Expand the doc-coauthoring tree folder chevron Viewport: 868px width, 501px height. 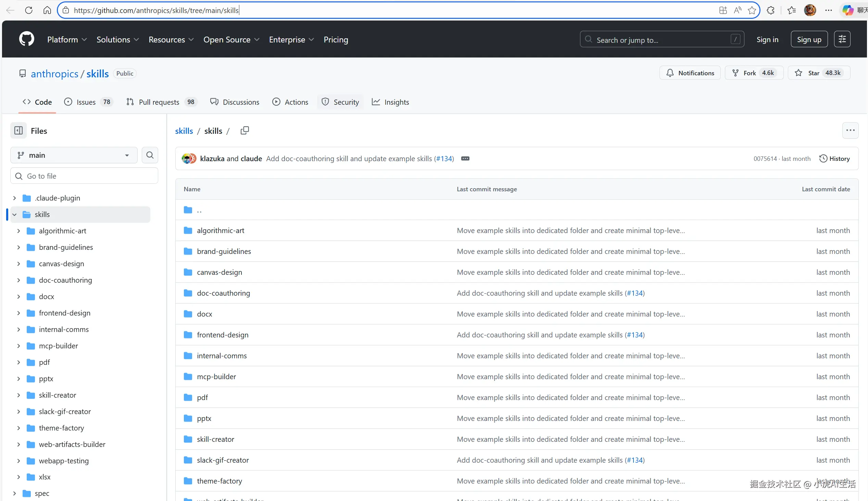pos(18,280)
